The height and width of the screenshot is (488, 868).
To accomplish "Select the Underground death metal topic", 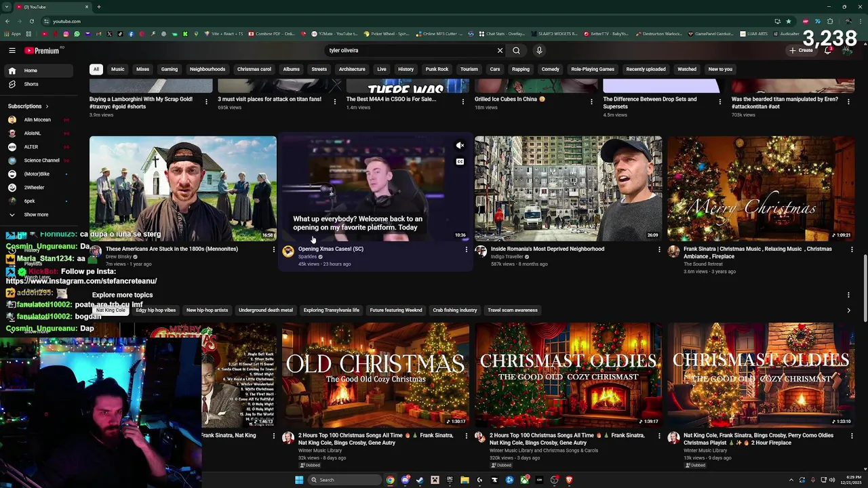I will tap(266, 310).
